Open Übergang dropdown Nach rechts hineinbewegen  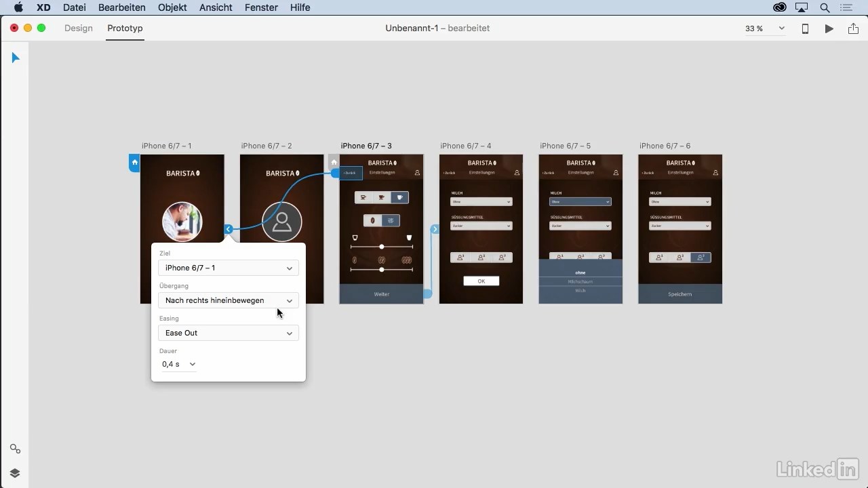[229, 300]
